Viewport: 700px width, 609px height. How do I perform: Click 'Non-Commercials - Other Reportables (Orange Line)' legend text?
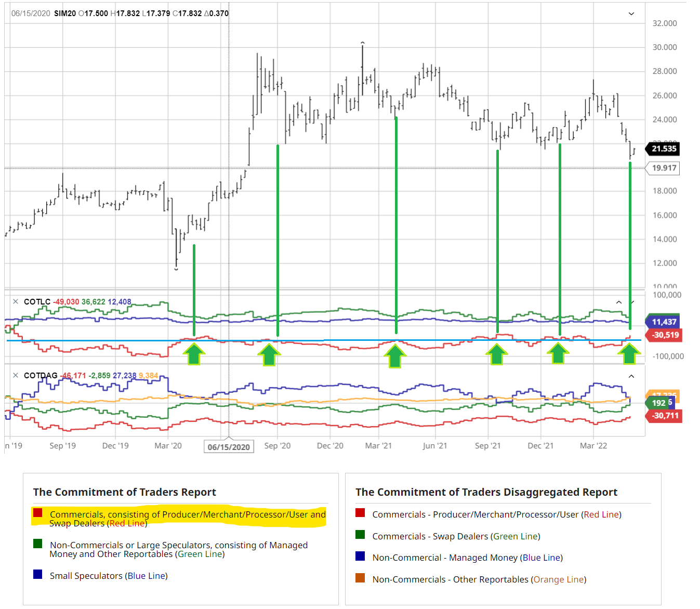(479, 579)
